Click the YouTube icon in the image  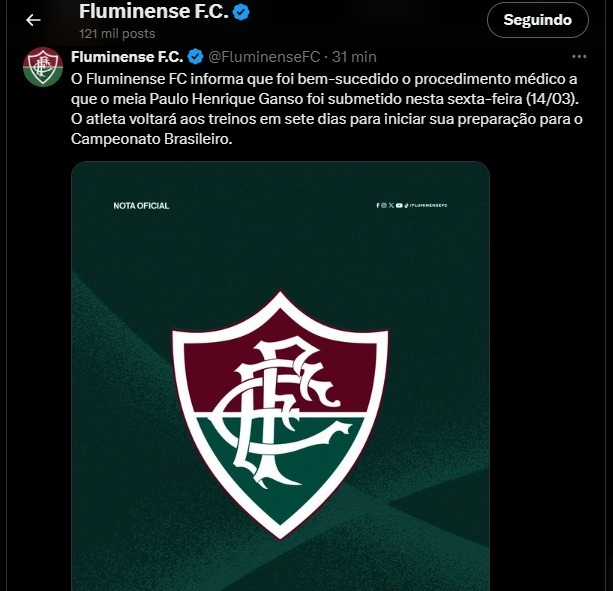click(x=399, y=206)
